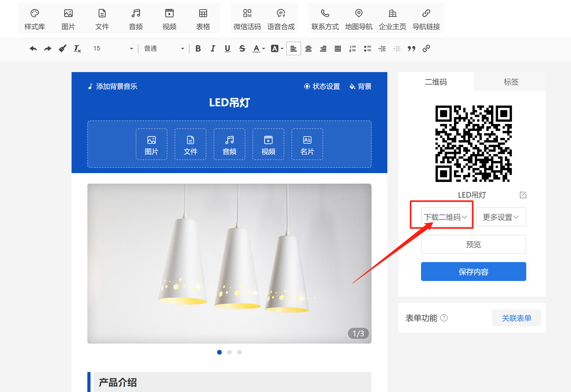Undo the last edit
The height and width of the screenshot is (392, 571).
(33, 48)
